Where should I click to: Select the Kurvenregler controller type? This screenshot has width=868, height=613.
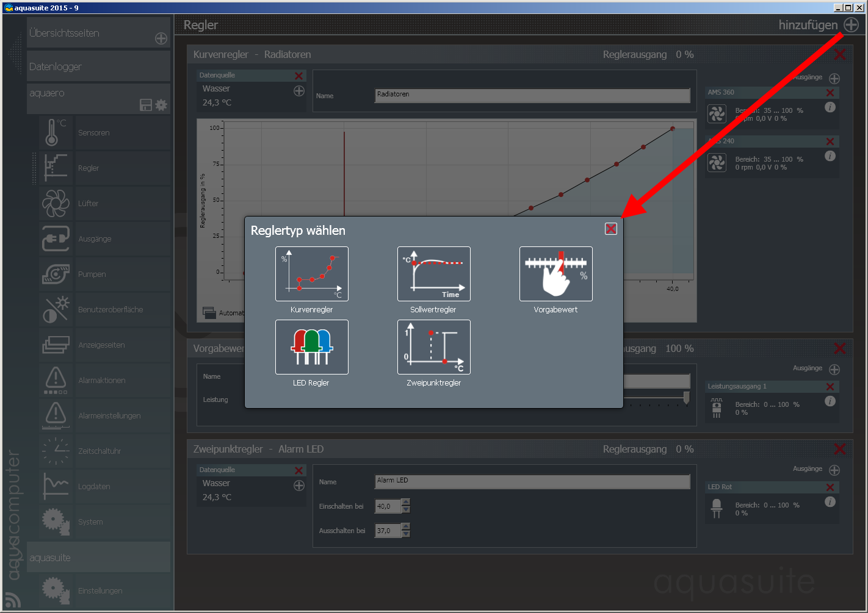coord(311,274)
